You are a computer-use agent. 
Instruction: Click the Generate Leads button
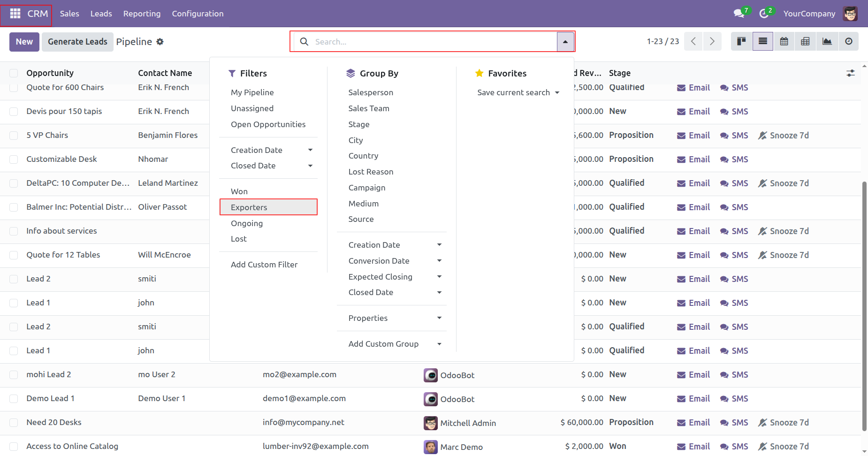click(x=77, y=42)
